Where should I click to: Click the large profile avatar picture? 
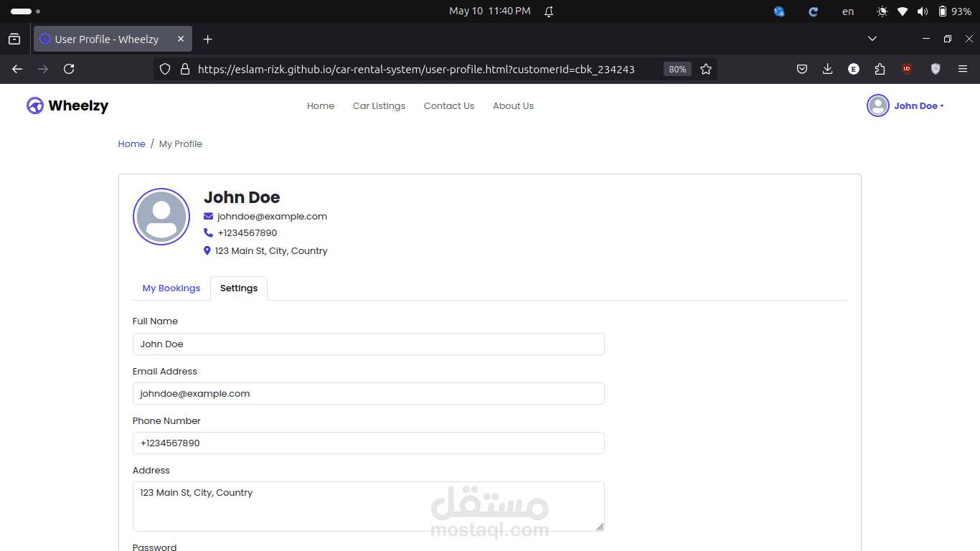coord(161,217)
